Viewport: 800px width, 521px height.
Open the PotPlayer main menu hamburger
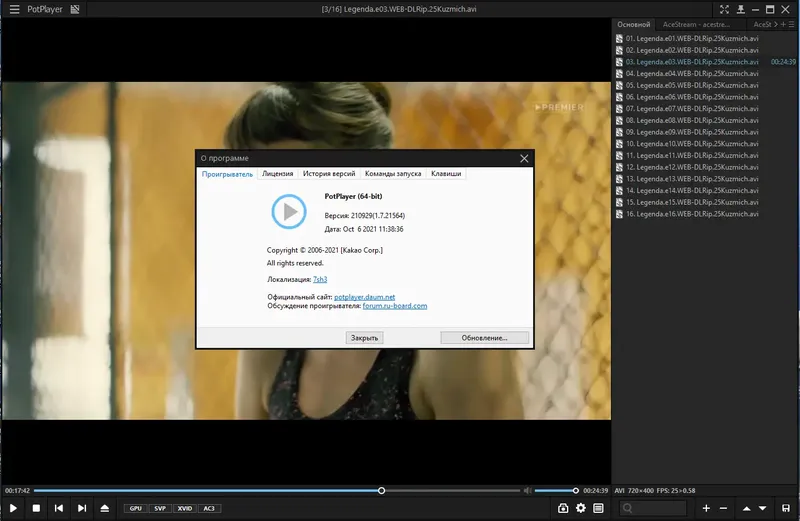pyautogui.click(x=14, y=9)
